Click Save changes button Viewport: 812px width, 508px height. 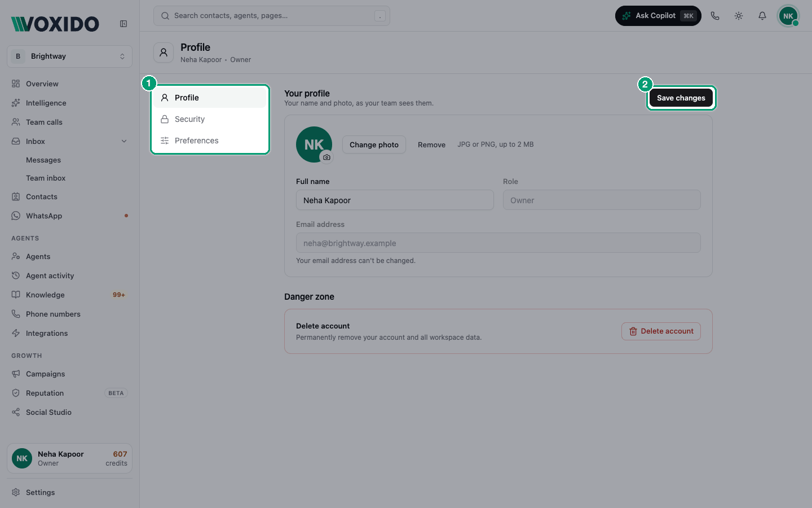tap(681, 98)
